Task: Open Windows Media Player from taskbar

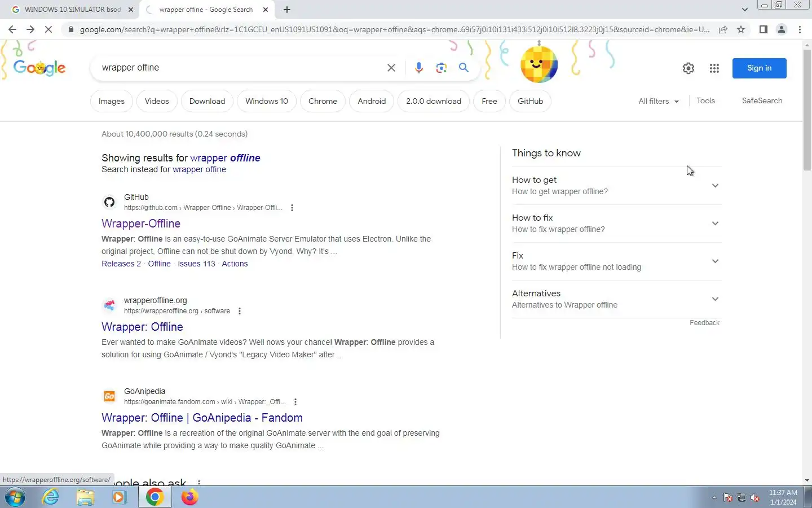Action: click(119, 497)
